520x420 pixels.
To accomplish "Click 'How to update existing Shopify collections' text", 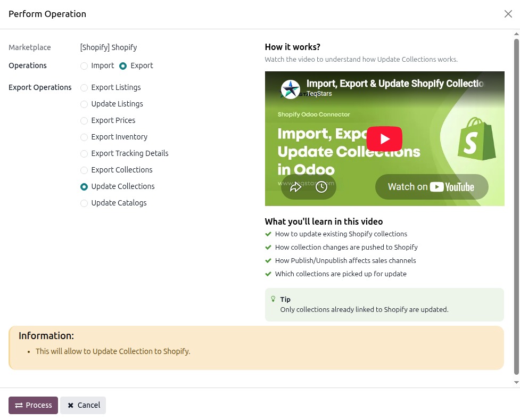I will [341, 234].
